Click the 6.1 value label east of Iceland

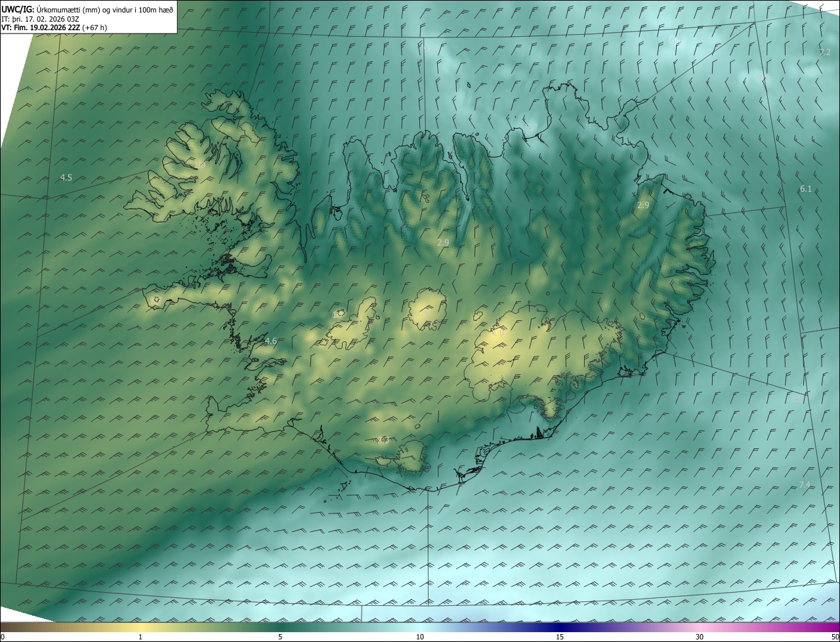[x=806, y=189]
